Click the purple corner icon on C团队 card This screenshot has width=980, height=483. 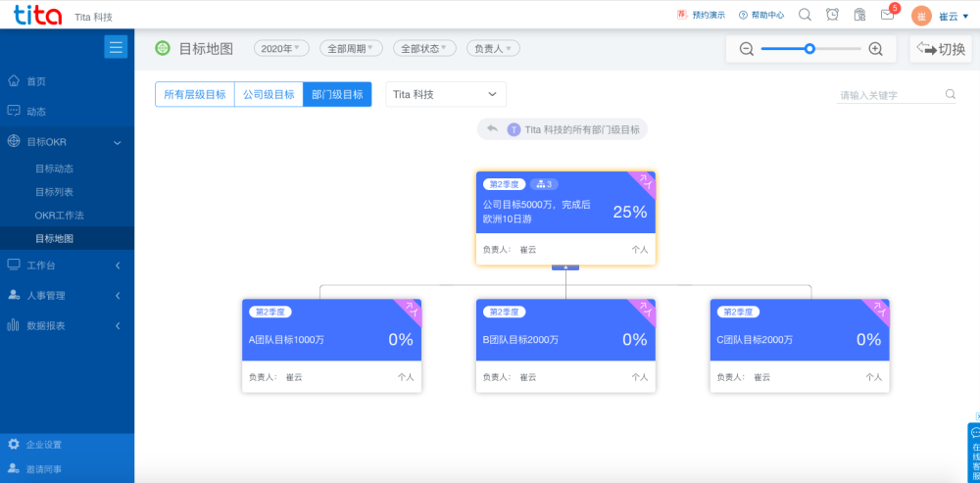pyautogui.click(x=880, y=309)
